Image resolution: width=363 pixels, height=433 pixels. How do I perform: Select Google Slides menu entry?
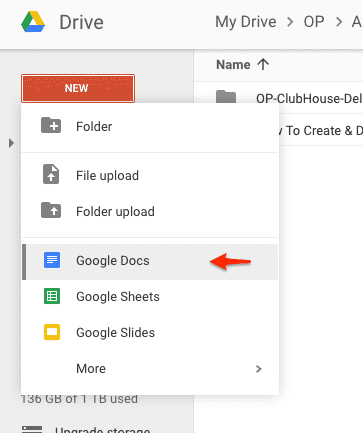click(150, 332)
